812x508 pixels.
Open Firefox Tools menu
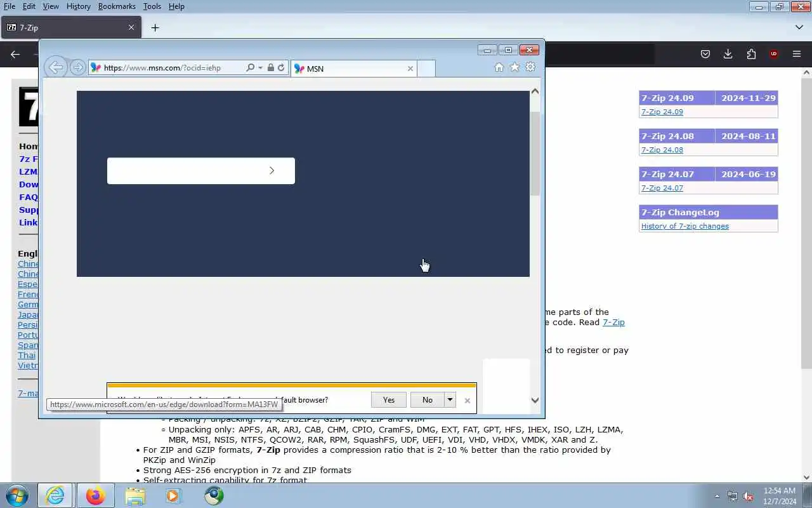[x=152, y=6]
